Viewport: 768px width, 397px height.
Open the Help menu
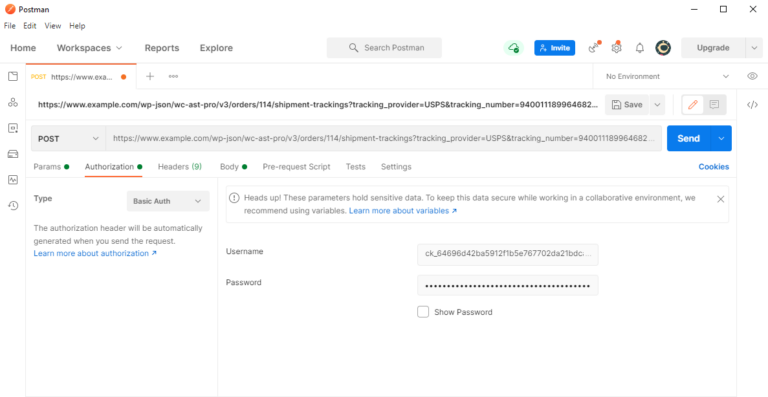click(77, 26)
